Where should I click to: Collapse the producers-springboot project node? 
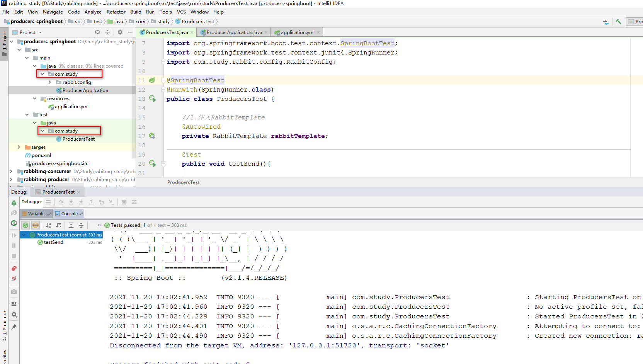[x=11, y=41]
